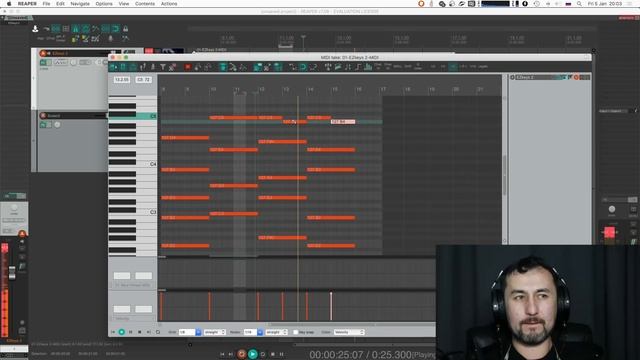Click the 'C5 72' pitch display field
The image size is (640, 360).
(x=143, y=80)
